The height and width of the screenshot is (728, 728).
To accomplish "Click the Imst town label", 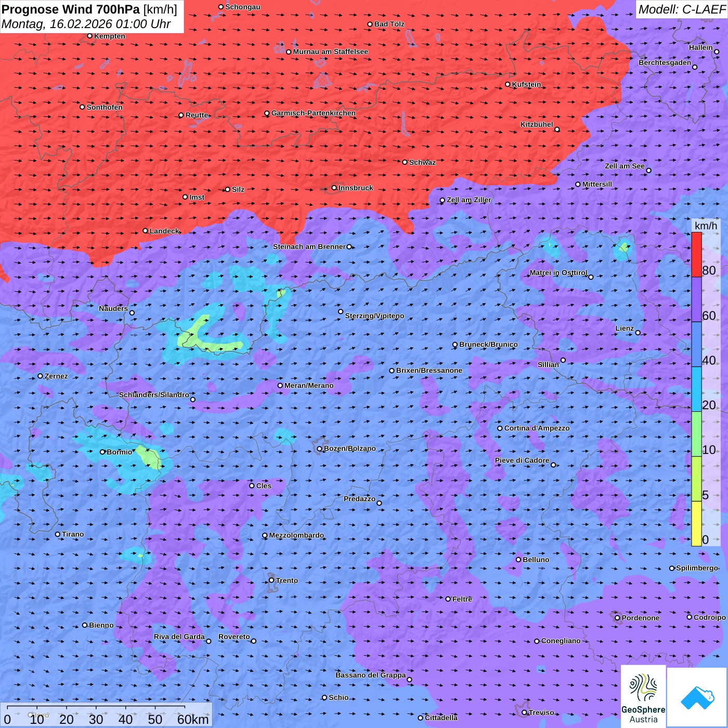I will pyautogui.click(x=197, y=197).
